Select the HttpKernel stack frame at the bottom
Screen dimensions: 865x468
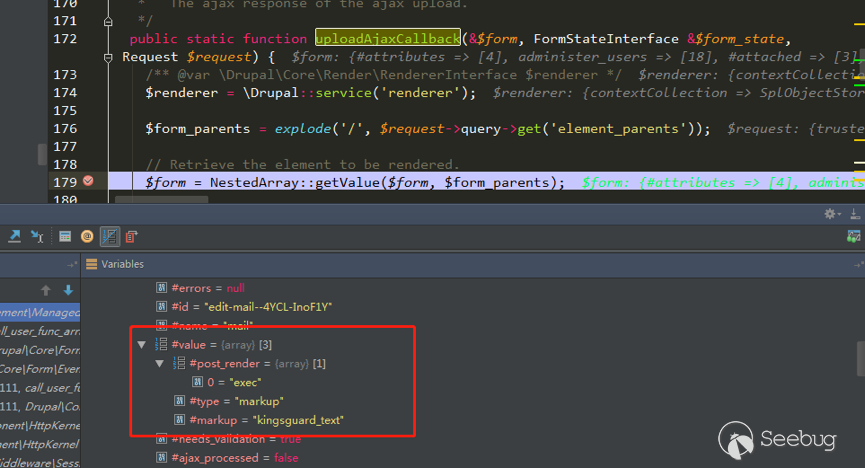40,444
